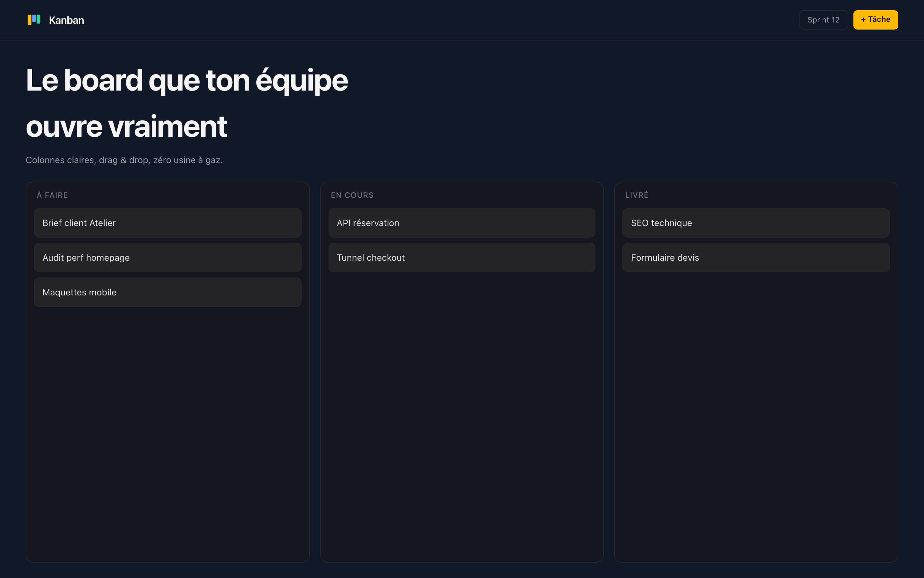Click the EN COURS column header

tap(352, 195)
